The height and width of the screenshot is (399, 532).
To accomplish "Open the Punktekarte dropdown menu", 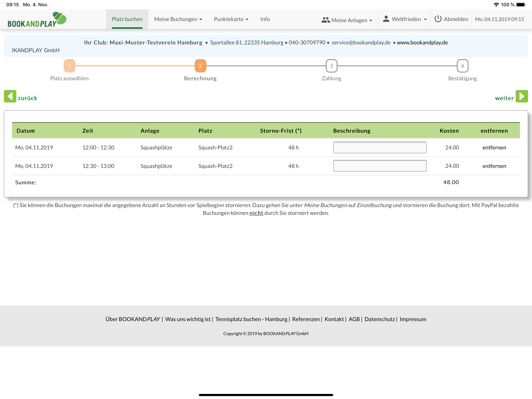I will tap(231, 19).
